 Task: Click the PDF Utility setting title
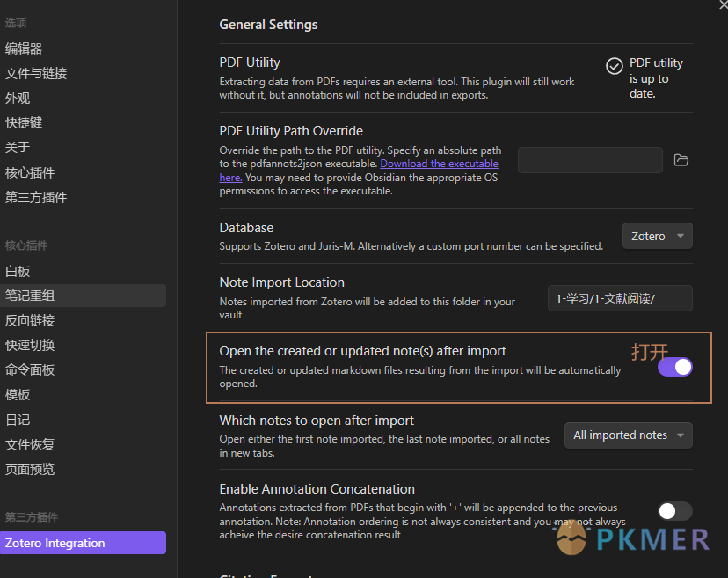(250, 62)
